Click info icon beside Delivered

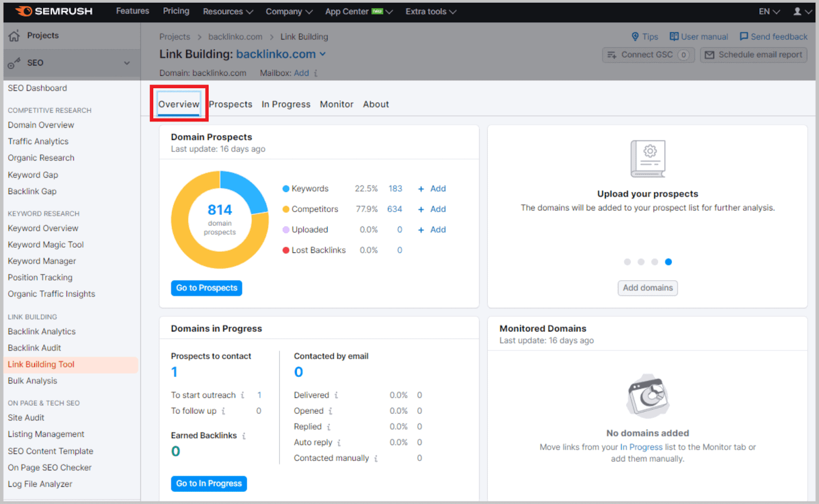(x=336, y=395)
